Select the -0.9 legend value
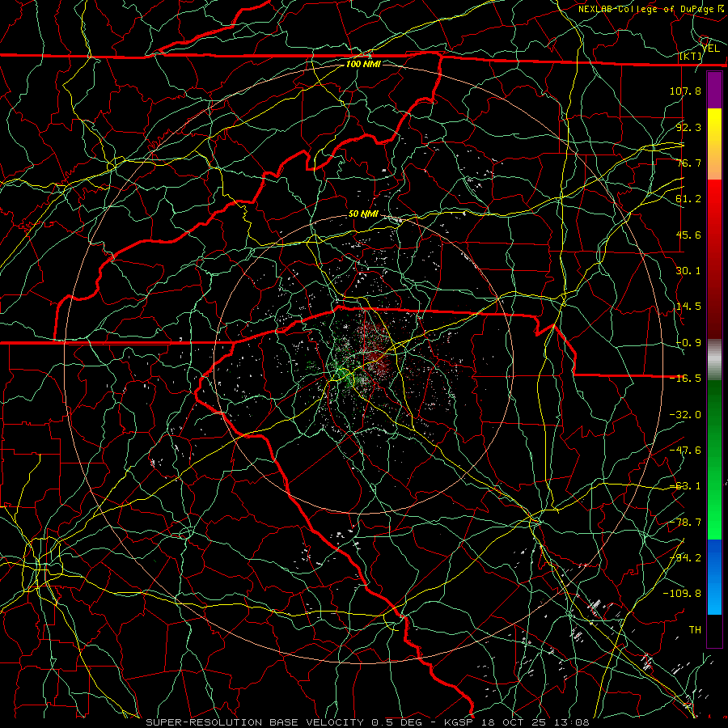Image resolution: width=728 pixels, height=728 pixels. pos(688,343)
